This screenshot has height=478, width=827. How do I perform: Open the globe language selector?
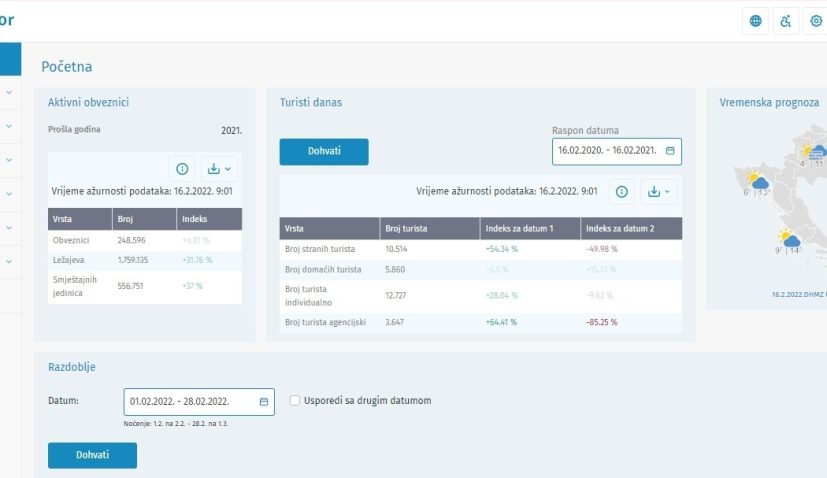click(755, 21)
